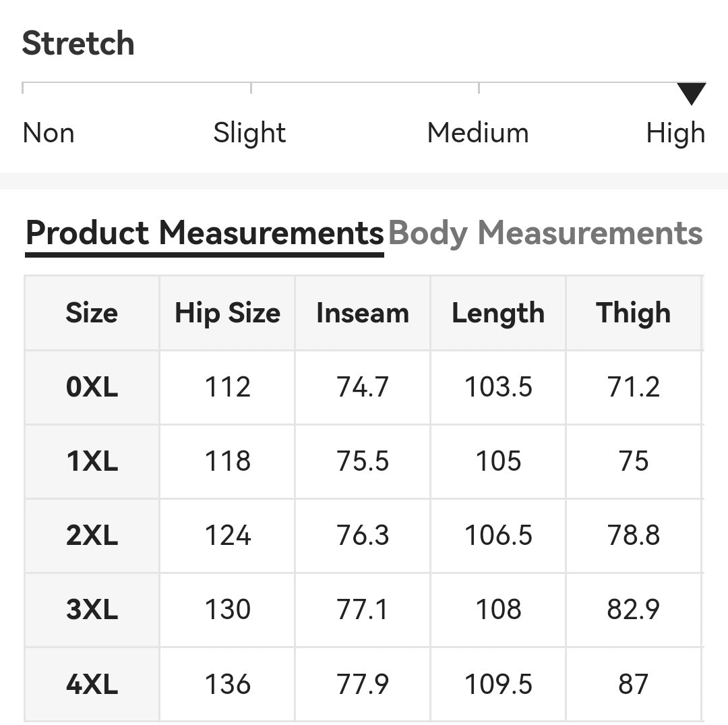Click the Slight stretch label

[249, 133]
